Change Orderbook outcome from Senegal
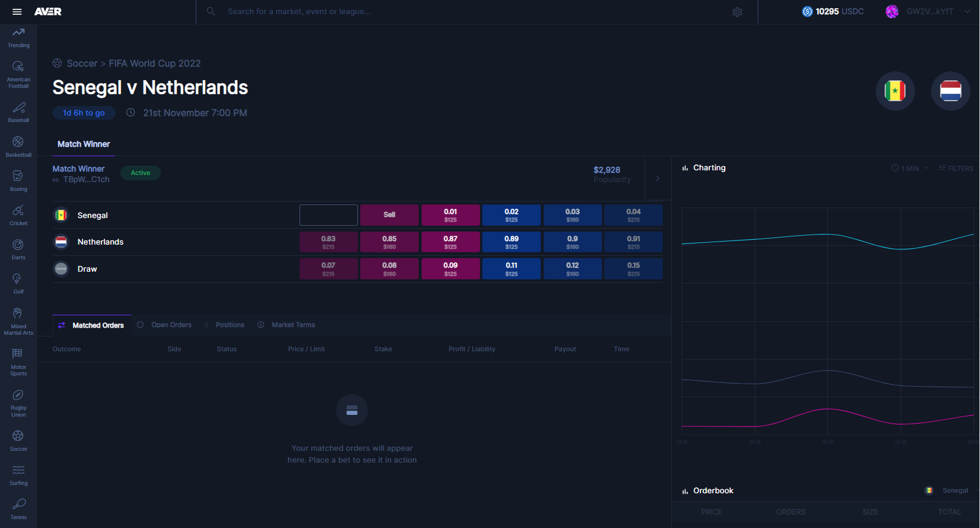This screenshot has width=980, height=528. (954, 490)
